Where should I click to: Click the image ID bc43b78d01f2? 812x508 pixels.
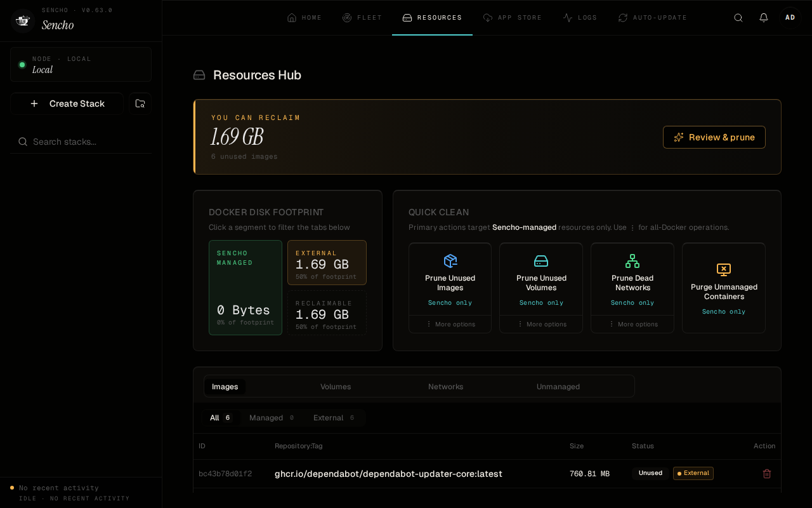tap(225, 474)
